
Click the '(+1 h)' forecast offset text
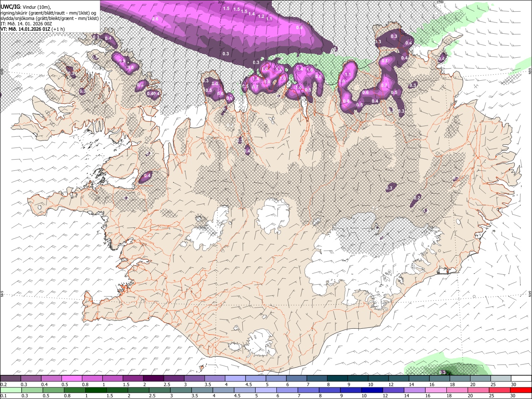pyautogui.click(x=58, y=29)
